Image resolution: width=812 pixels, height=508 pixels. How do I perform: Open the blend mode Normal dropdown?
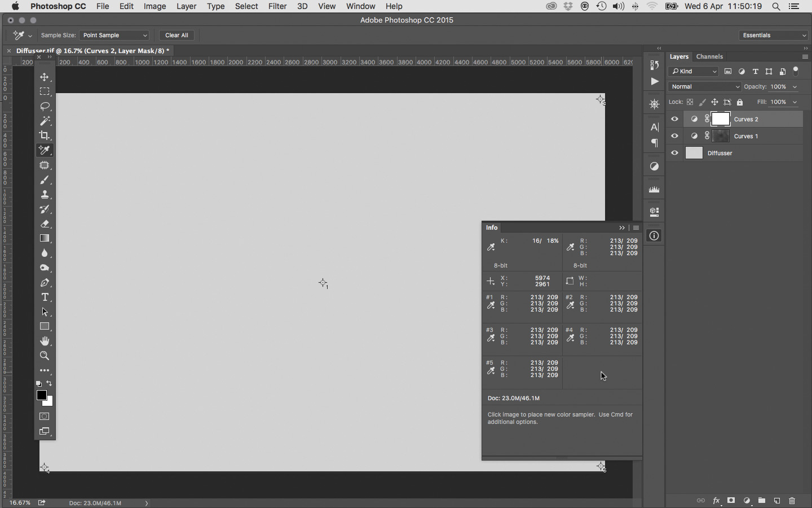click(x=705, y=87)
